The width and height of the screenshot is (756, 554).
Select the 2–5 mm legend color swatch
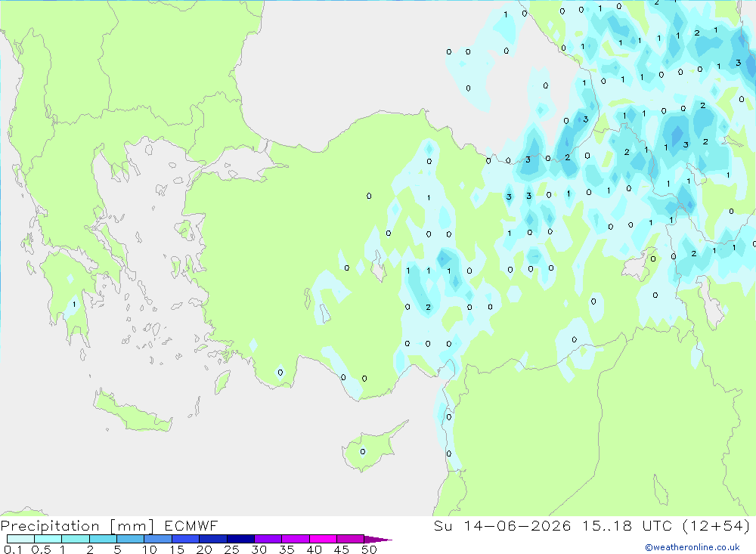[x=103, y=539]
